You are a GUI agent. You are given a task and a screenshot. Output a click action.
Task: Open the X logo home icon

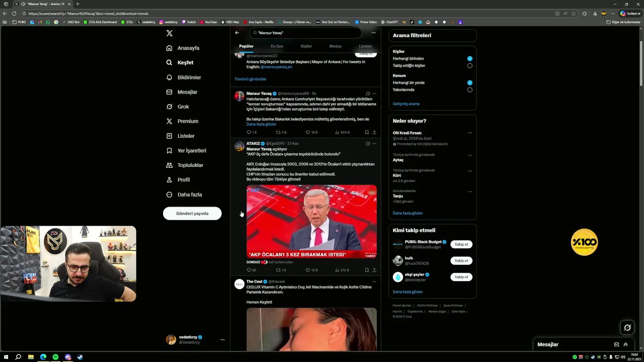tap(170, 33)
